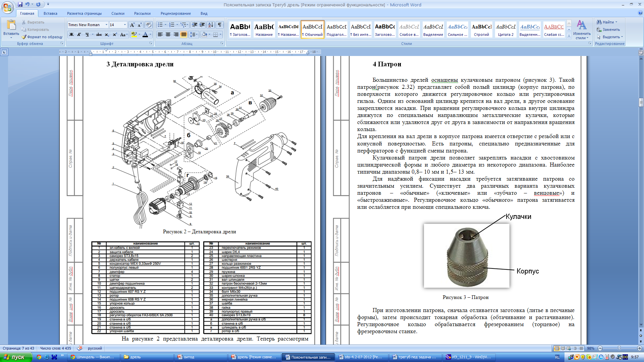Toggle subscript x₂ formatting
The width and height of the screenshot is (644, 362).
(107, 35)
